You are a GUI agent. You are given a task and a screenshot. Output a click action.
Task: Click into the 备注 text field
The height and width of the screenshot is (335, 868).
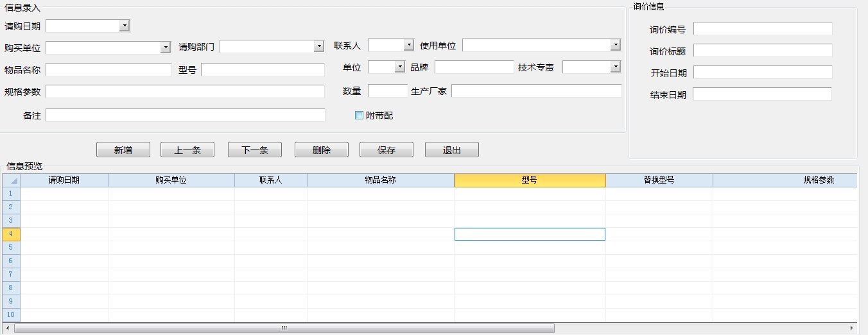[x=186, y=115]
